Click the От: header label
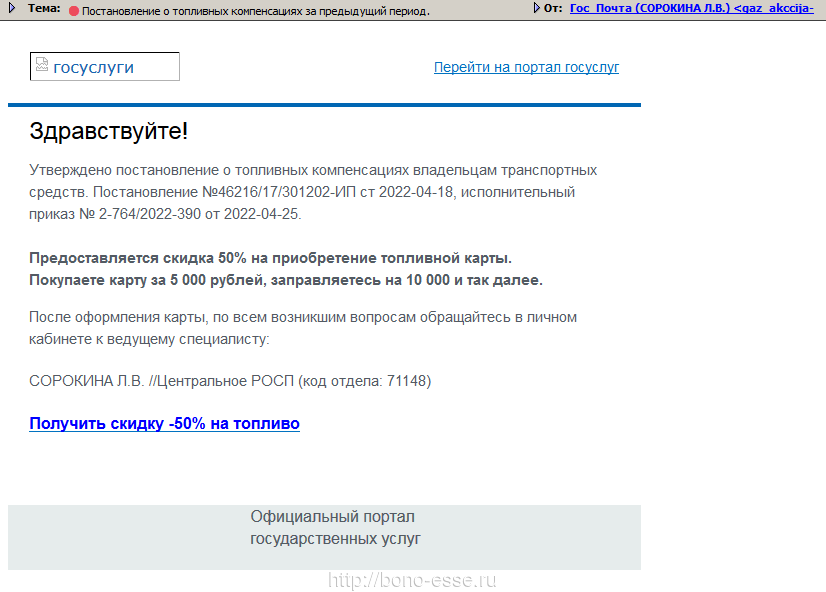The image size is (826, 592). 553,8
